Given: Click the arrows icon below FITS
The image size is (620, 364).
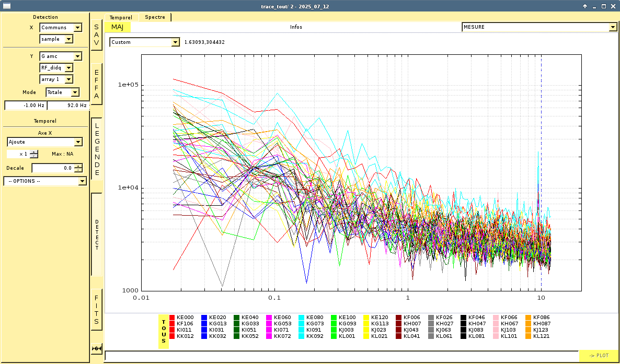Looking at the screenshot, I should click(96, 348).
